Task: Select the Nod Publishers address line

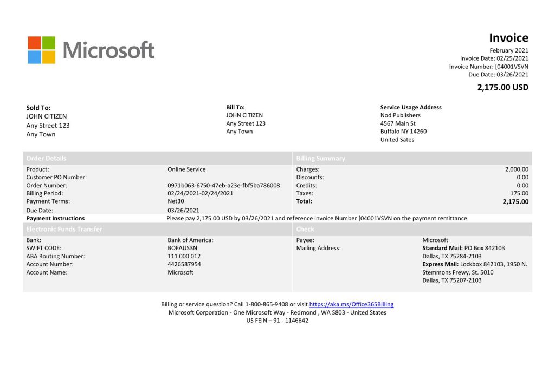Action: click(x=401, y=115)
